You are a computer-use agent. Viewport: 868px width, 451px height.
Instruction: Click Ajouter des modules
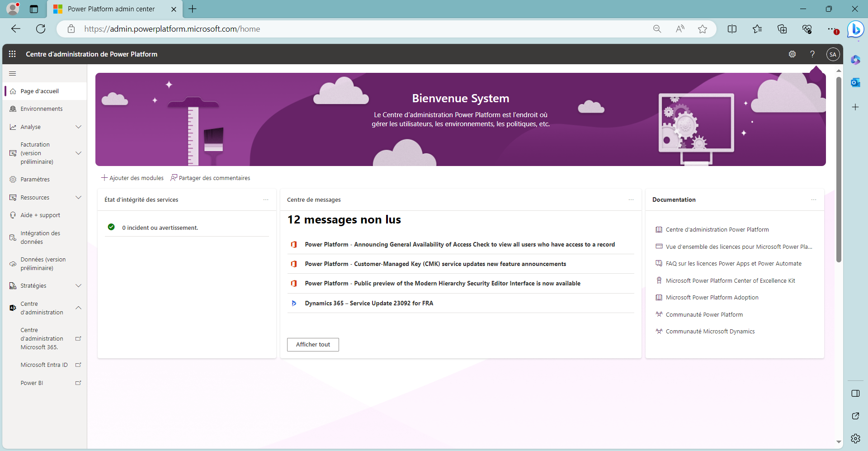pyautogui.click(x=132, y=178)
